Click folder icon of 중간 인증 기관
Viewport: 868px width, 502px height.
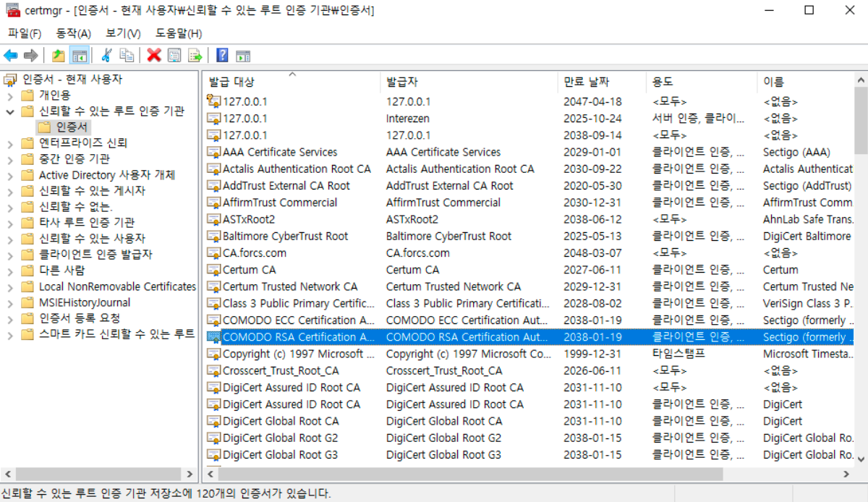(x=27, y=158)
